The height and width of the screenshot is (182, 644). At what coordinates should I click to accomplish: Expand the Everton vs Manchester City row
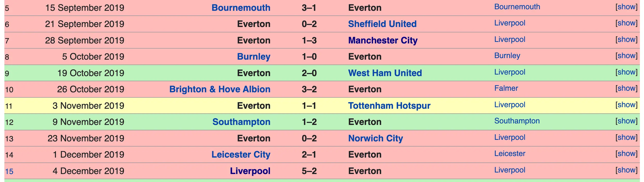point(626,40)
